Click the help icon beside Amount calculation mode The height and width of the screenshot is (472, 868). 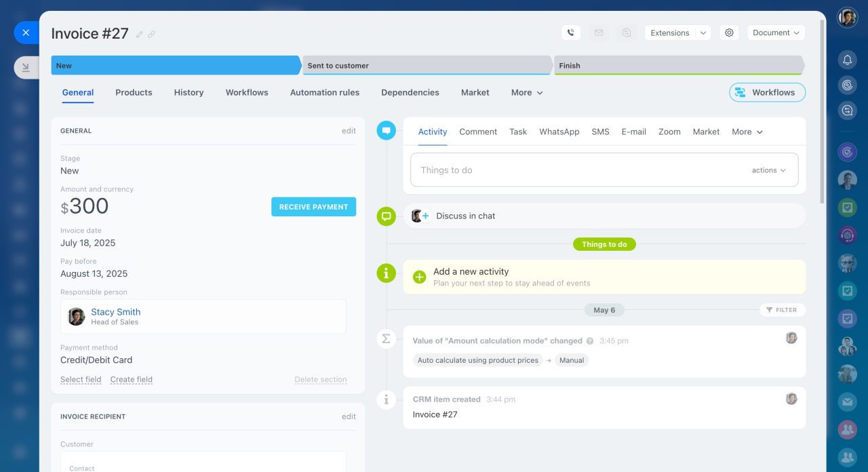(x=590, y=341)
